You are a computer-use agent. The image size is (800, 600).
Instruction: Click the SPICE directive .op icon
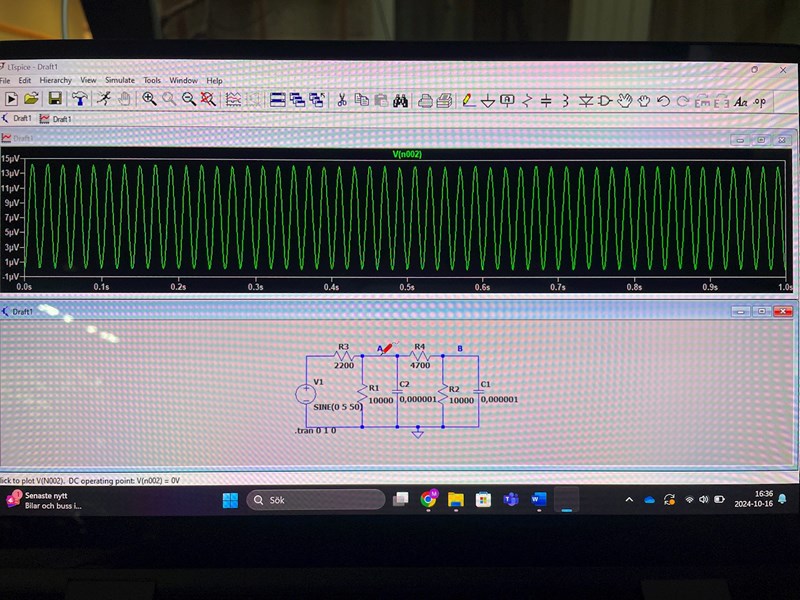[760, 101]
